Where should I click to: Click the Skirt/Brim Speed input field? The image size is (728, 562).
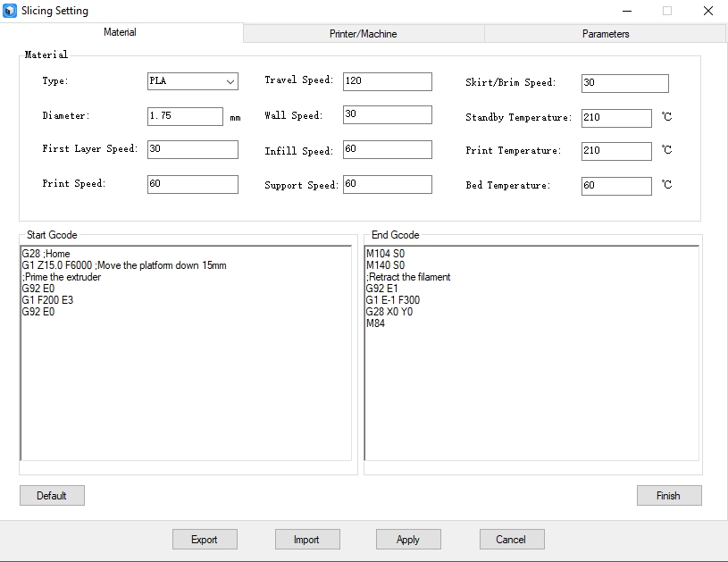[x=625, y=83]
